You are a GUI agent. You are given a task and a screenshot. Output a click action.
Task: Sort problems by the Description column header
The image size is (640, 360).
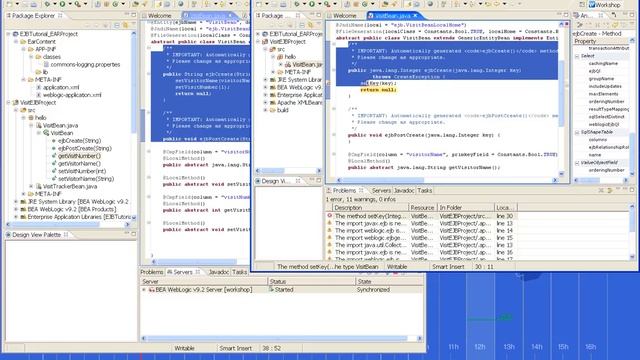[x=370, y=207]
